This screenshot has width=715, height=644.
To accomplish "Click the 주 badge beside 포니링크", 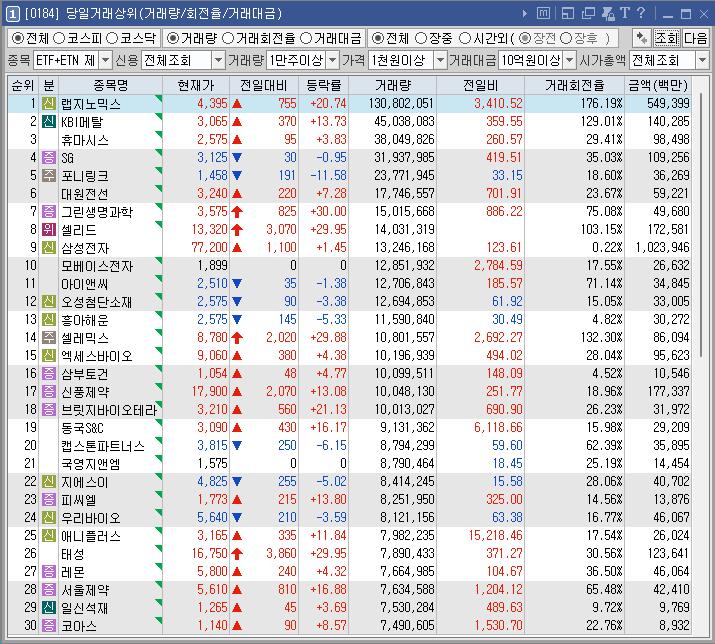I will coord(49,175).
